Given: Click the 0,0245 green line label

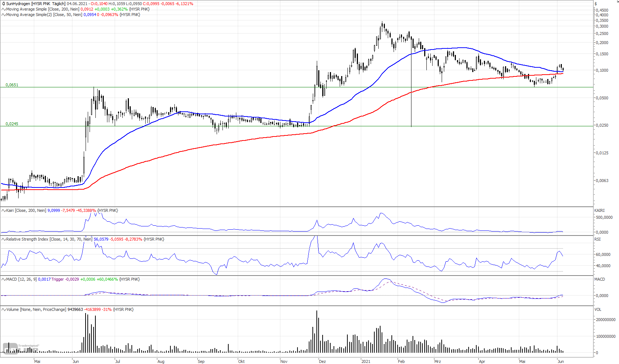Looking at the screenshot, I should click(x=12, y=124).
